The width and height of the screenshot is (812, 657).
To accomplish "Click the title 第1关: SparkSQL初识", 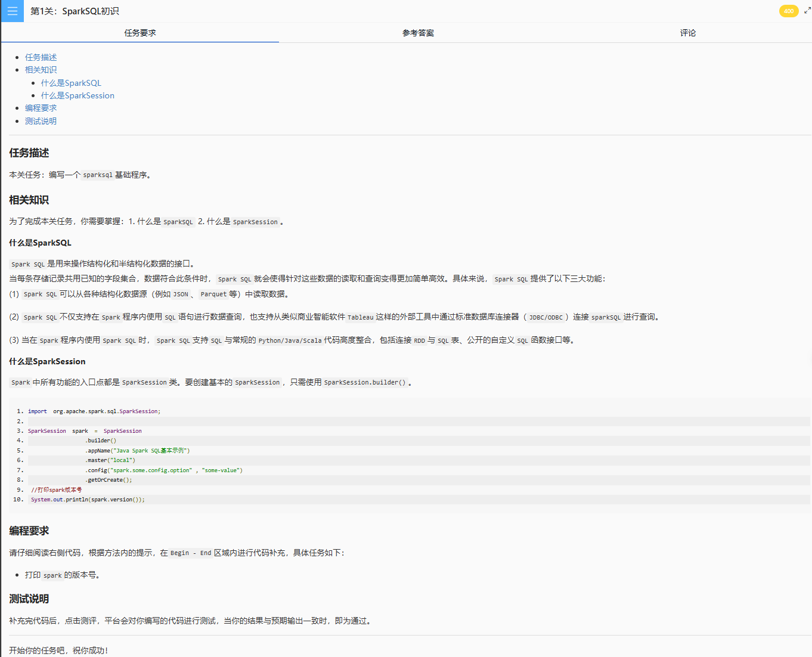I will [x=75, y=11].
